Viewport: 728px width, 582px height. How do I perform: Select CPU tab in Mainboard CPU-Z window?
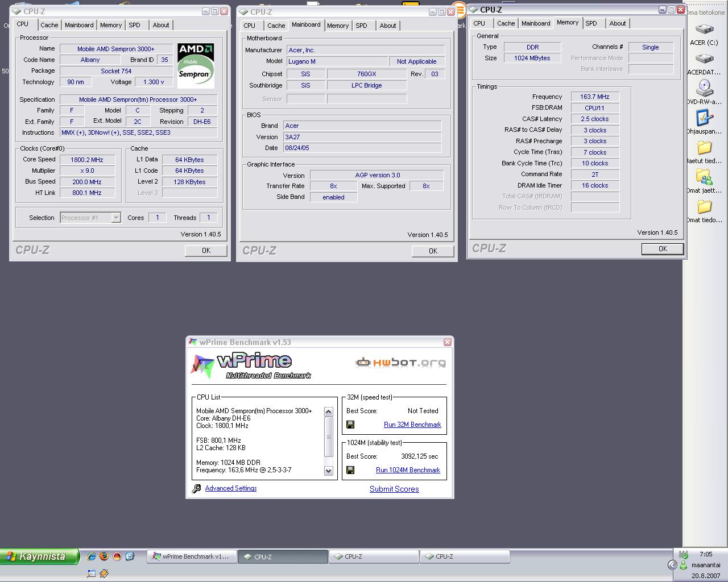coord(250,26)
